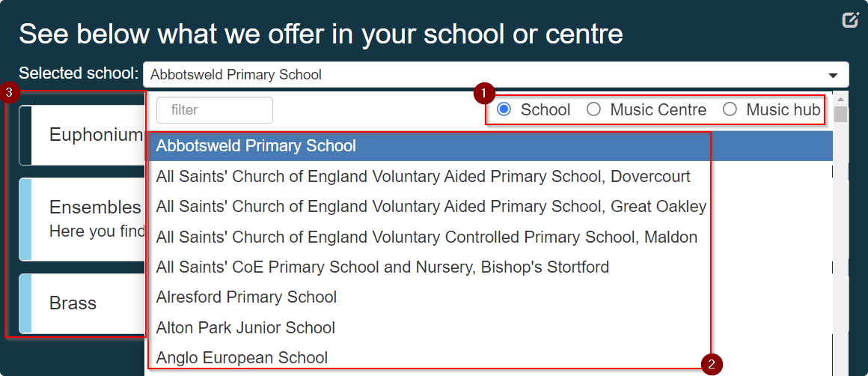Open the Brass offer card

tap(82, 303)
